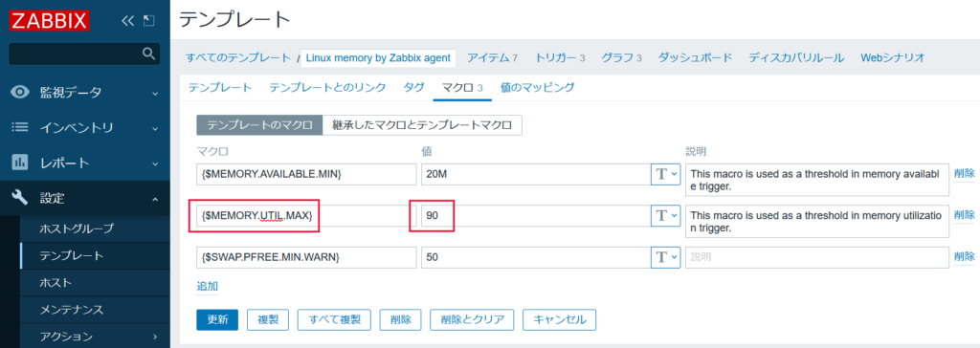
Task: Hide the sidebar using the window icon
Action: click(148, 21)
